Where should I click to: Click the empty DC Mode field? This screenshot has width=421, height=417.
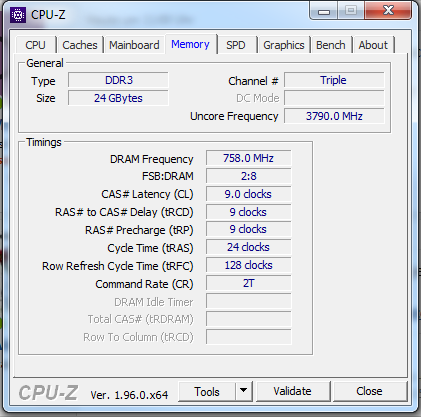tap(334, 98)
